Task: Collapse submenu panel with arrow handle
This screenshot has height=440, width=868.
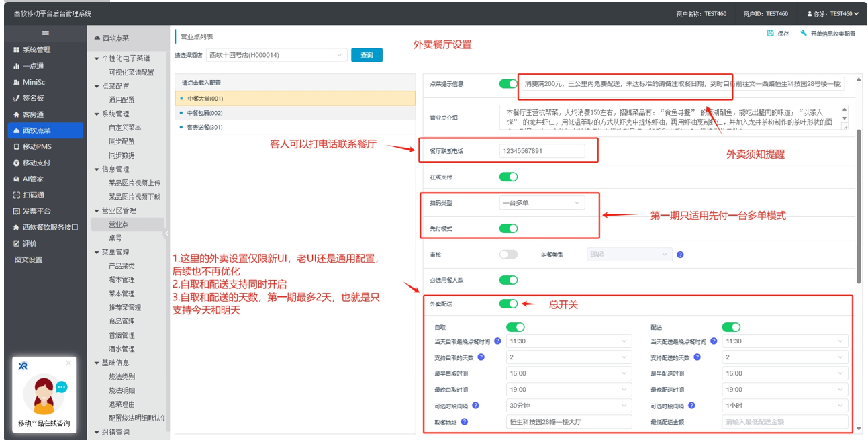Action: [x=166, y=234]
